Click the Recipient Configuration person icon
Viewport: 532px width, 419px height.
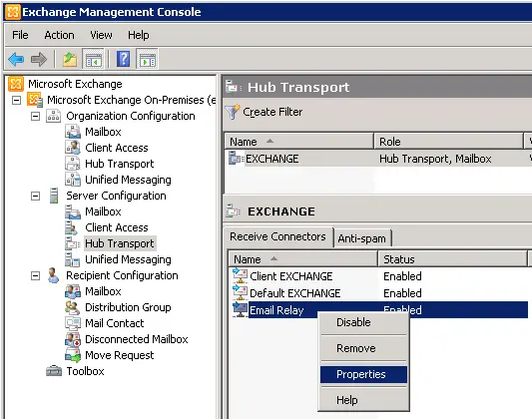pyautogui.click(x=53, y=275)
